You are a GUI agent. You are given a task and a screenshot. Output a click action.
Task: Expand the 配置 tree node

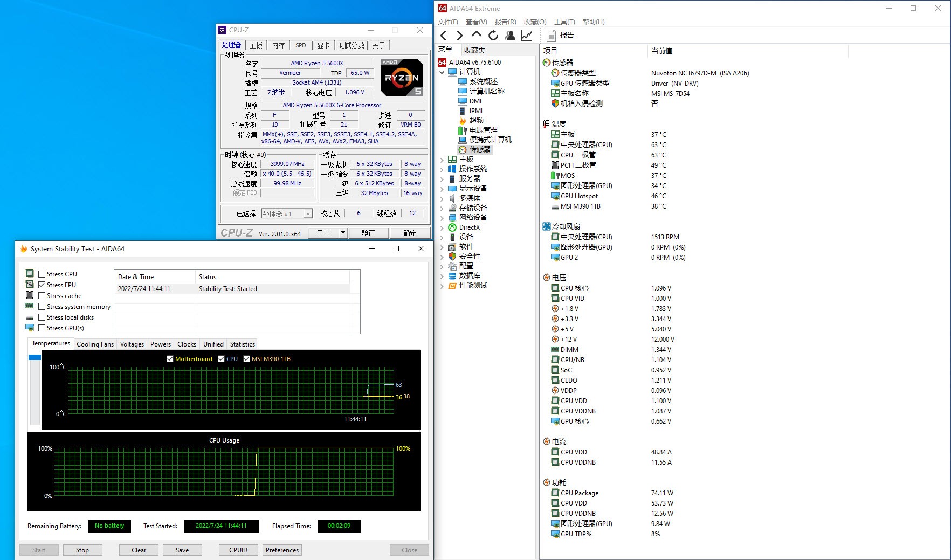442,266
